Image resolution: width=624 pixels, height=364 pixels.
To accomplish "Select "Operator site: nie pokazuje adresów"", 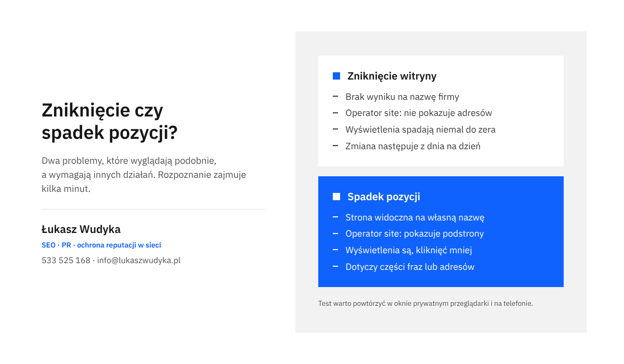I will coord(419,113).
